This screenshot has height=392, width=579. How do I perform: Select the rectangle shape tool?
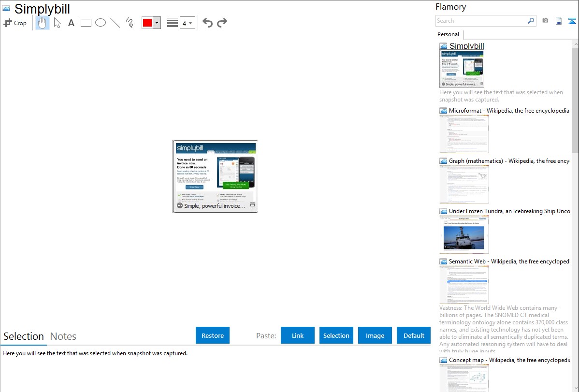click(x=86, y=23)
